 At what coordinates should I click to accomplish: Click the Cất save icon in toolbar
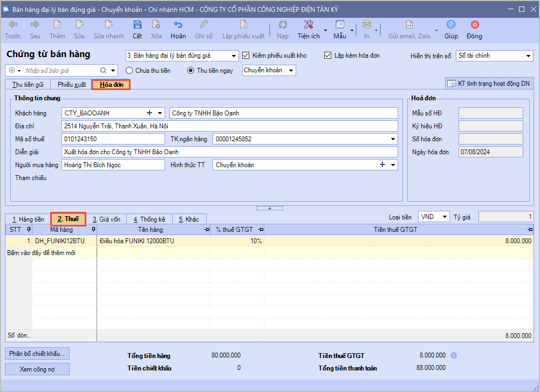138,25
